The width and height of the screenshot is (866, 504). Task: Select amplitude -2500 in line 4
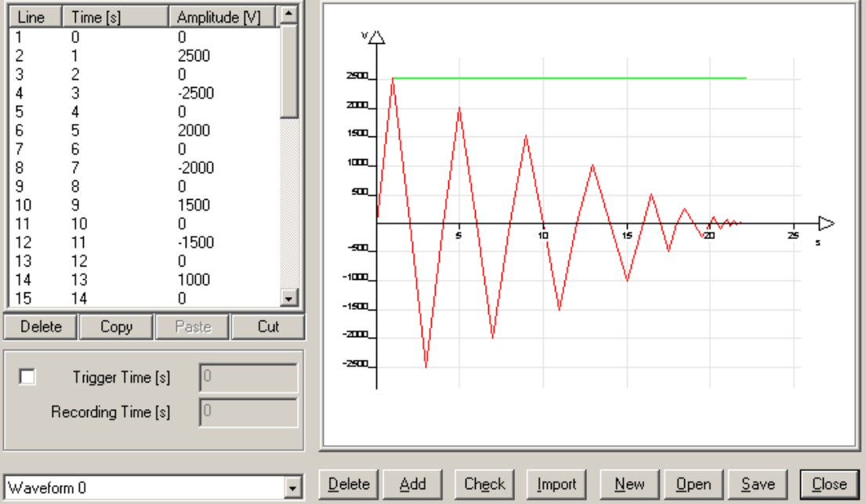tap(195, 93)
